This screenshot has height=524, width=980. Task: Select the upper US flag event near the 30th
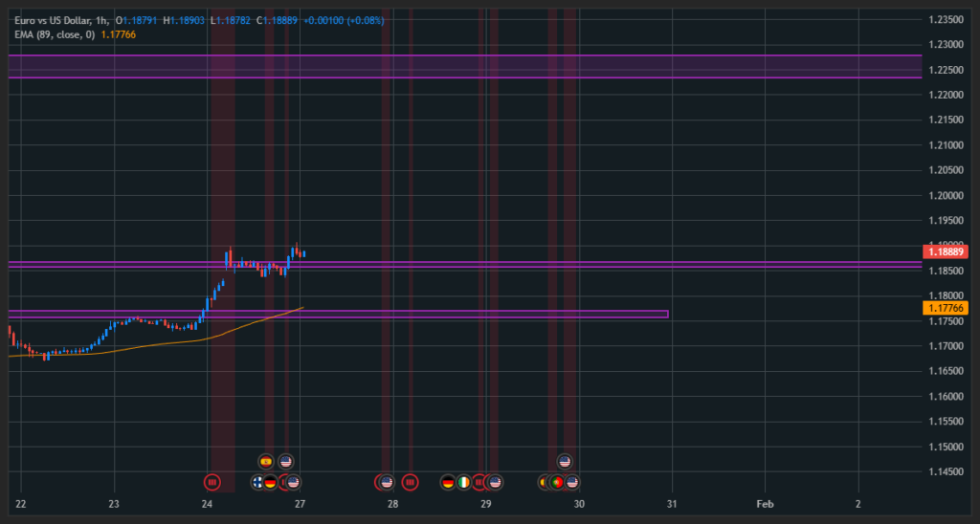click(x=565, y=462)
